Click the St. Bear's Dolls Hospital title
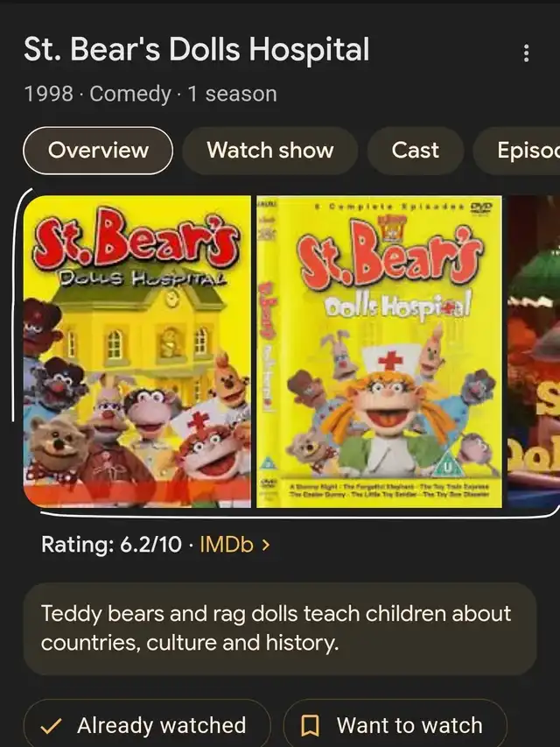Viewport: 560px width, 747px height. point(197,49)
